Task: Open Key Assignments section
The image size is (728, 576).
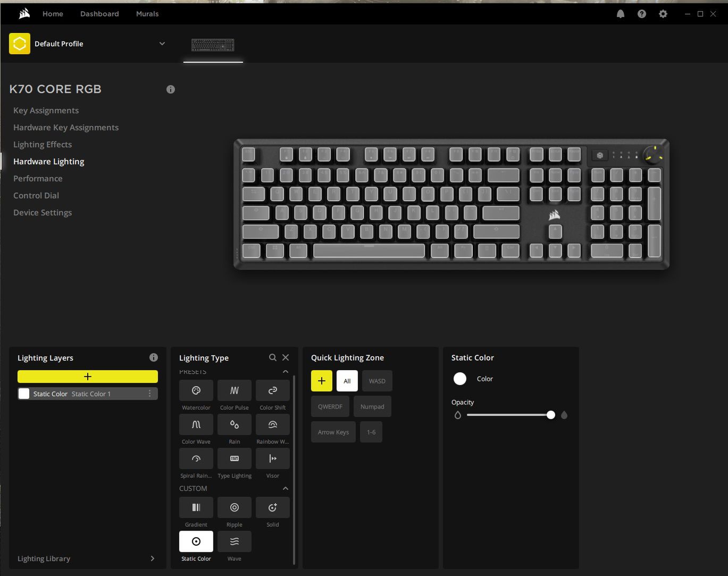Action: (46, 110)
